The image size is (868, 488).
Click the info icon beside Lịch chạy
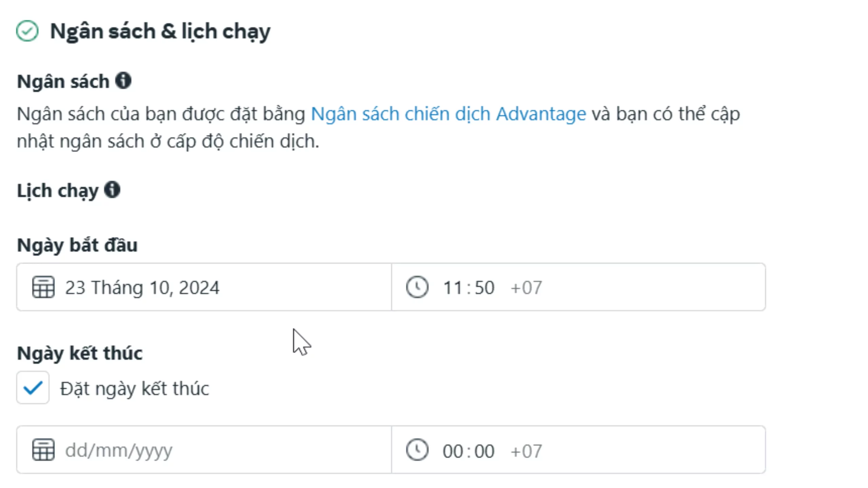tap(112, 189)
